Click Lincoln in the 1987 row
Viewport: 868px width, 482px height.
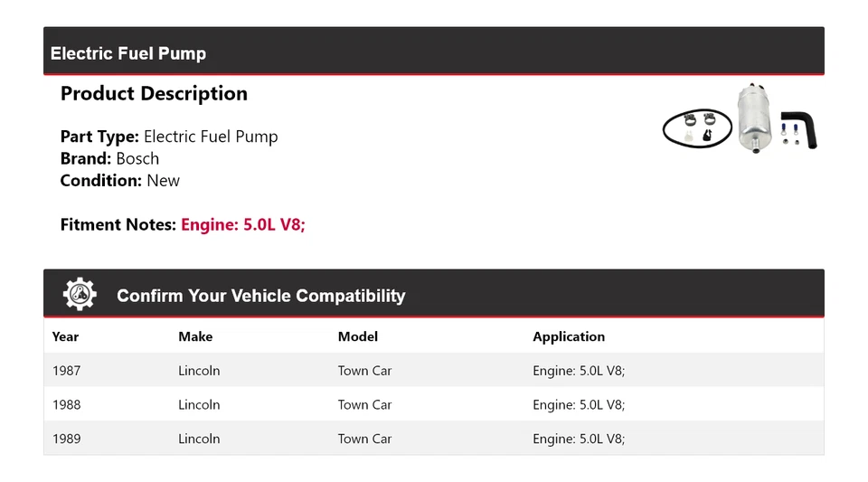pos(199,371)
